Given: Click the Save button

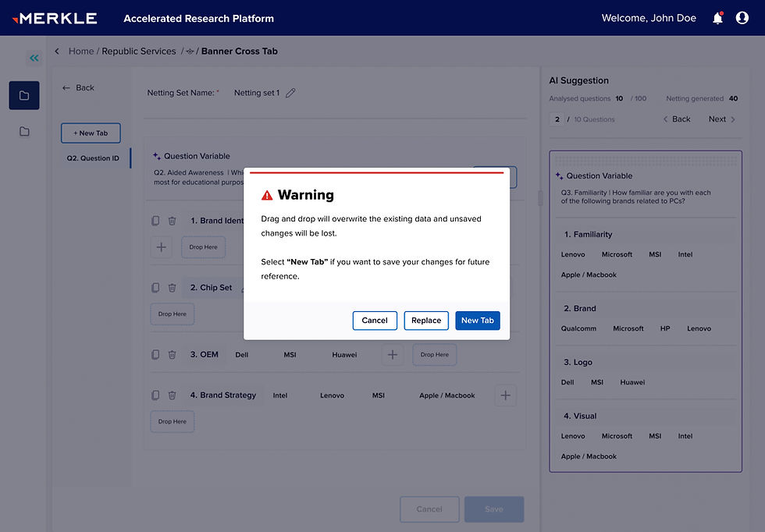Looking at the screenshot, I should [494, 509].
